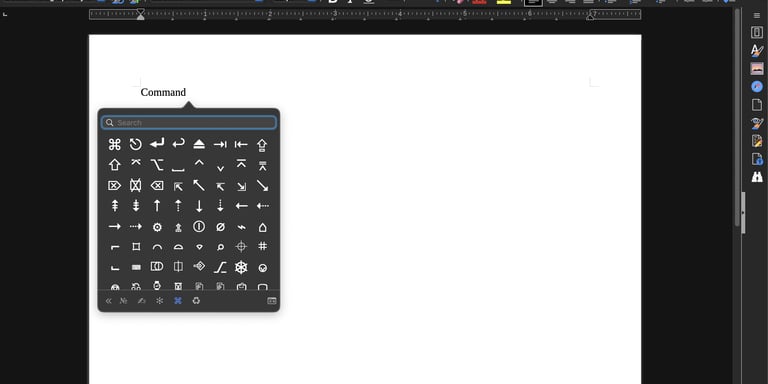Choose the solid upwards arrow symbol
Viewport: 768px width, 384px height.
pos(157,206)
